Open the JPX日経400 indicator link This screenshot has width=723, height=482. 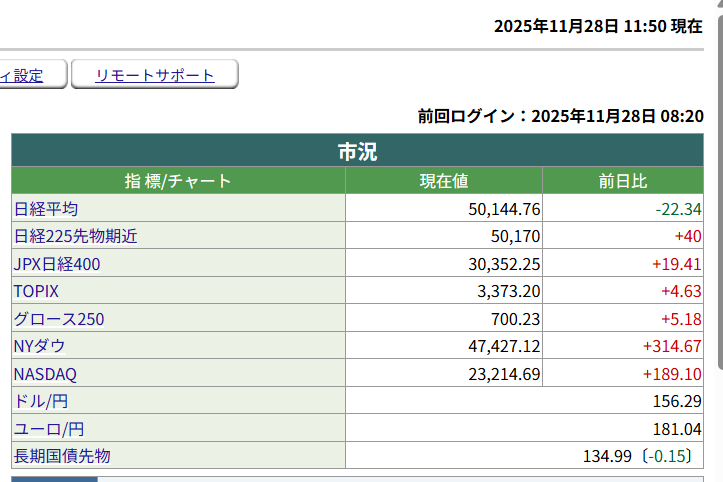57,264
